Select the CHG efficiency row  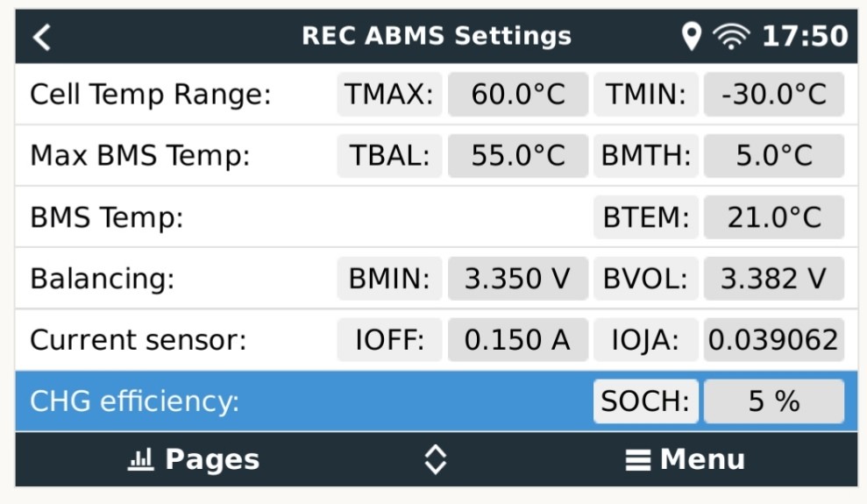(x=437, y=401)
